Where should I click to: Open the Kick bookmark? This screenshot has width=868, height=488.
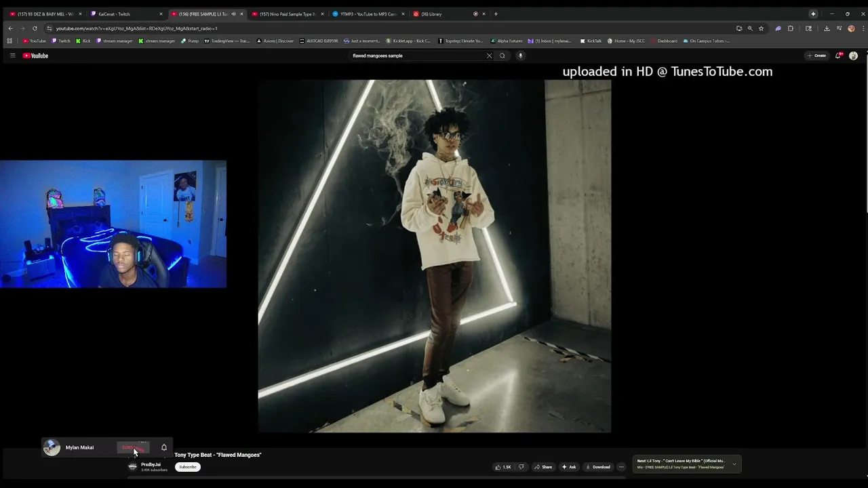click(83, 41)
